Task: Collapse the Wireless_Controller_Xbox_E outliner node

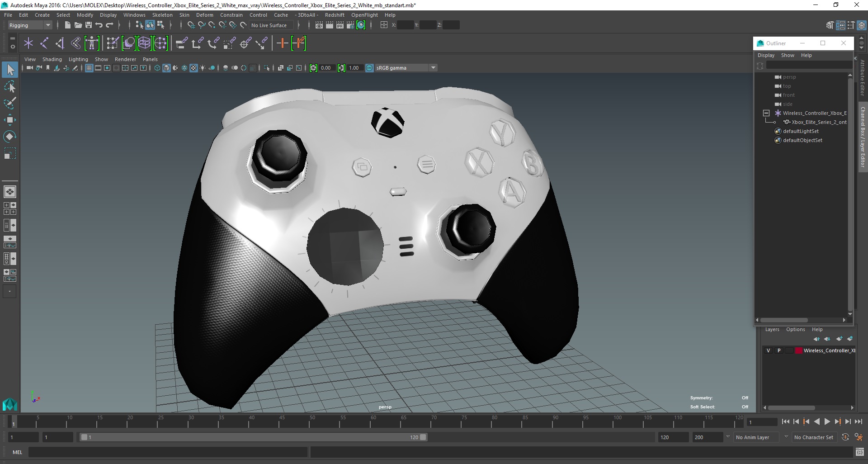Action: pos(766,113)
